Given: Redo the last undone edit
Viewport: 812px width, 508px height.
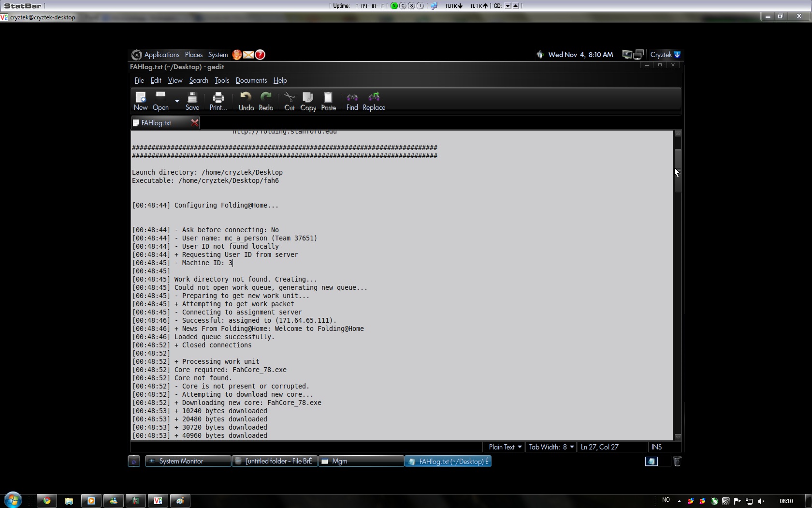Looking at the screenshot, I should pyautogui.click(x=266, y=101).
